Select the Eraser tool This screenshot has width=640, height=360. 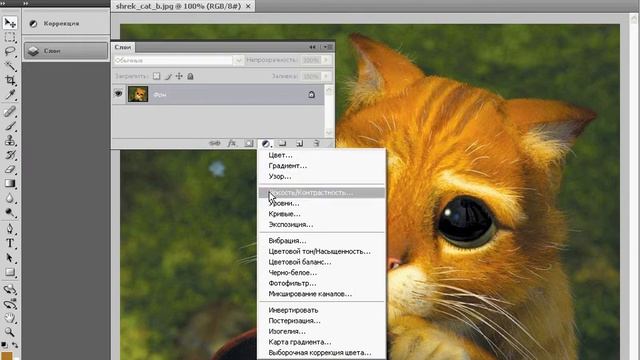click(x=10, y=169)
